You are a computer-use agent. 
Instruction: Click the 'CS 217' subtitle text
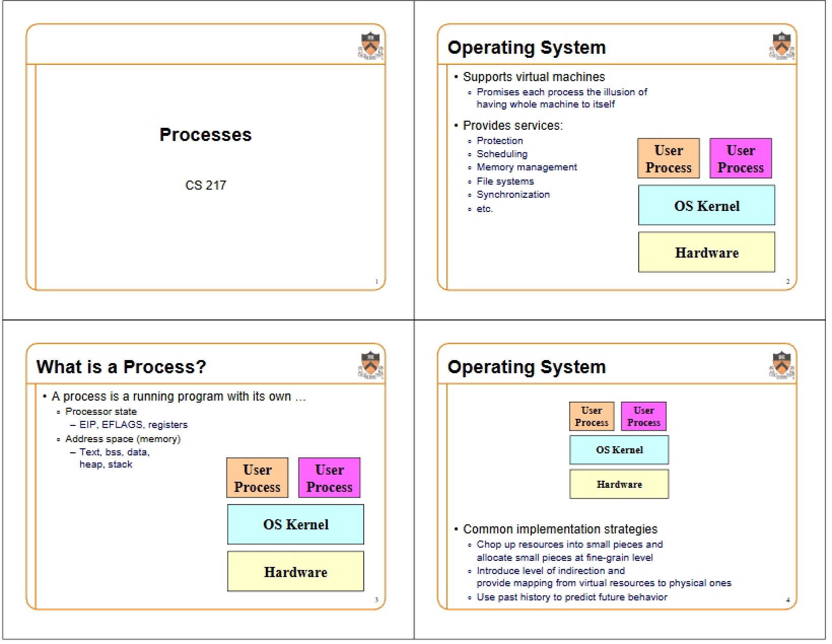click(x=205, y=185)
